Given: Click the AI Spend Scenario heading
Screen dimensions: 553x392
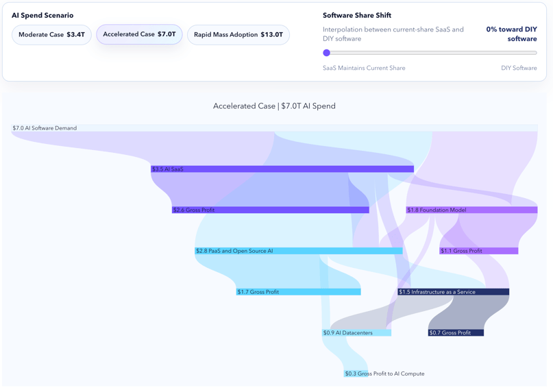Looking at the screenshot, I should click(x=42, y=15).
